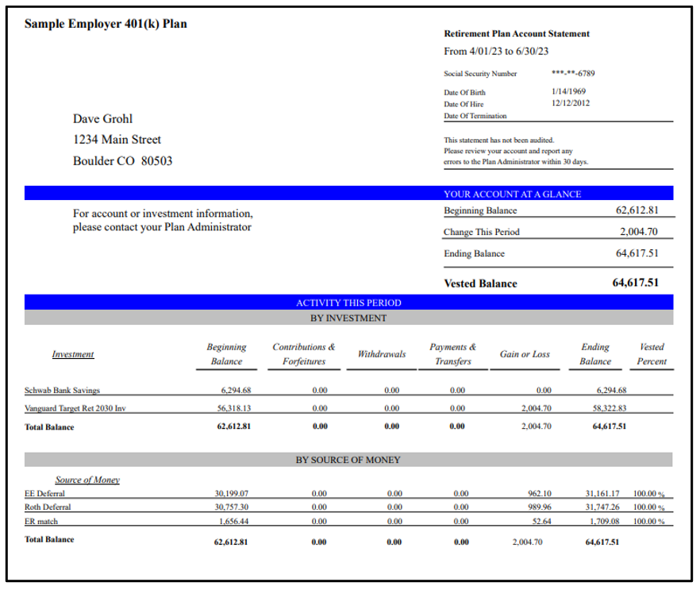The image size is (700, 590).
Task: Click the Date Of Hire value 12/12/2012
Action: [x=570, y=102]
